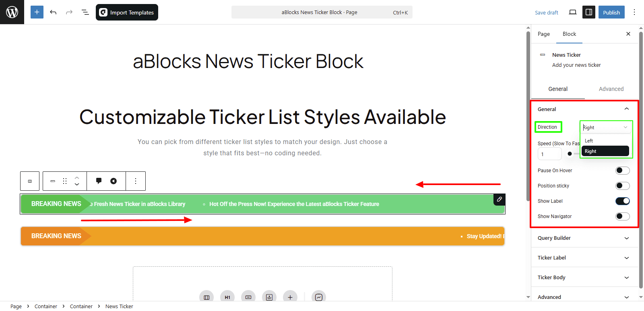Switch to the Page tab
The image size is (644, 311).
[x=544, y=34]
